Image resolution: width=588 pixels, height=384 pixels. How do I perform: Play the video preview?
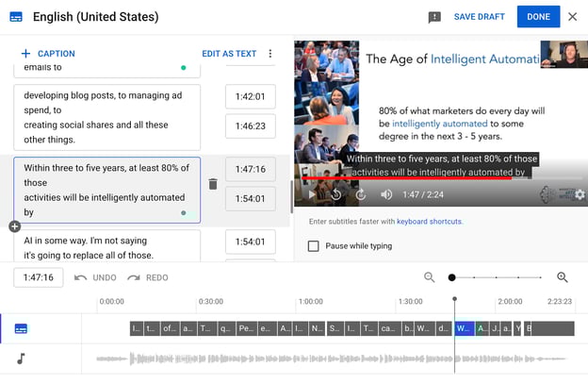pyautogui.click(x=312, y=194)
